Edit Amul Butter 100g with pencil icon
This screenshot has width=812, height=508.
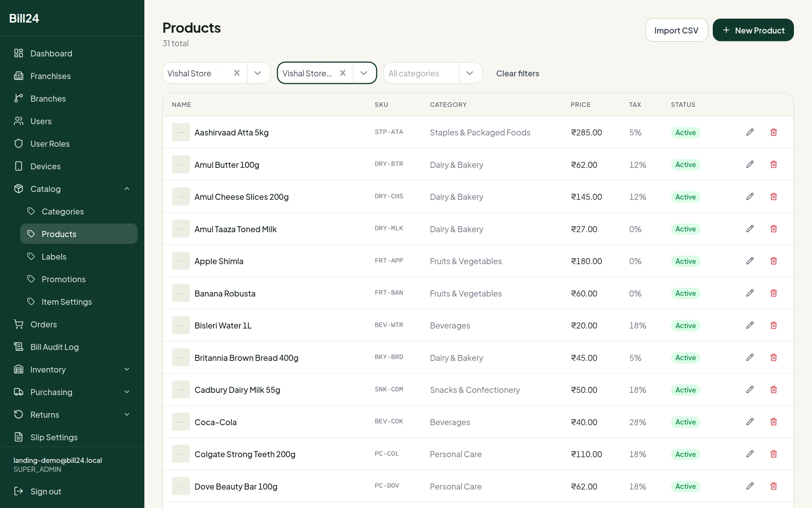tap(750, 164)
